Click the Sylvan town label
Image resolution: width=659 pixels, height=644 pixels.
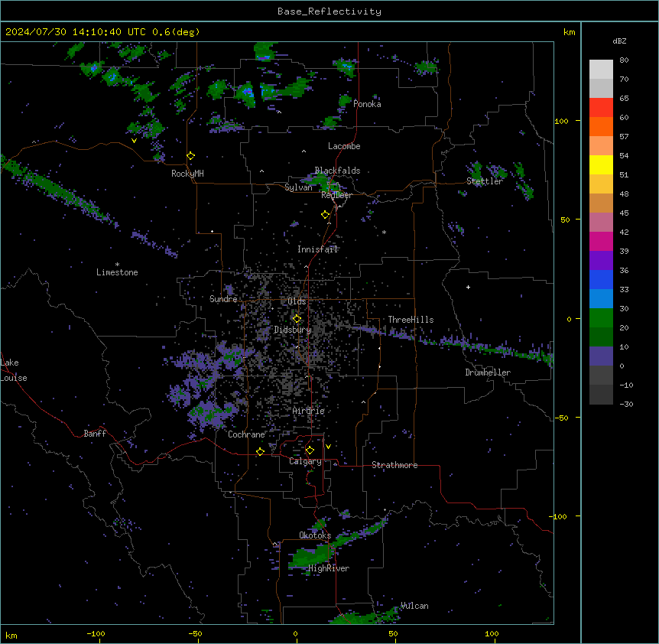click(298, 187)
